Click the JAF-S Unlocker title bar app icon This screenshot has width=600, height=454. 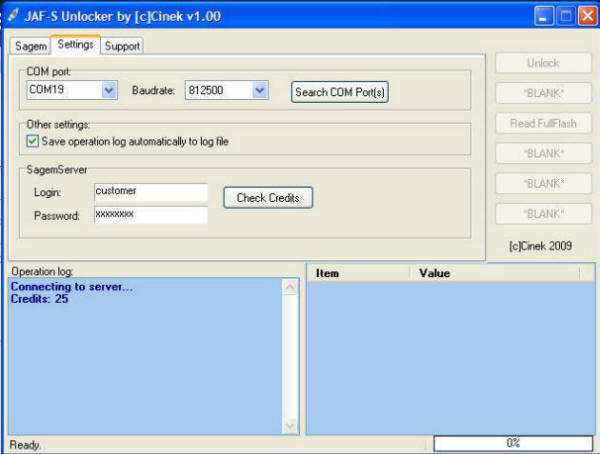click(13, 16)
